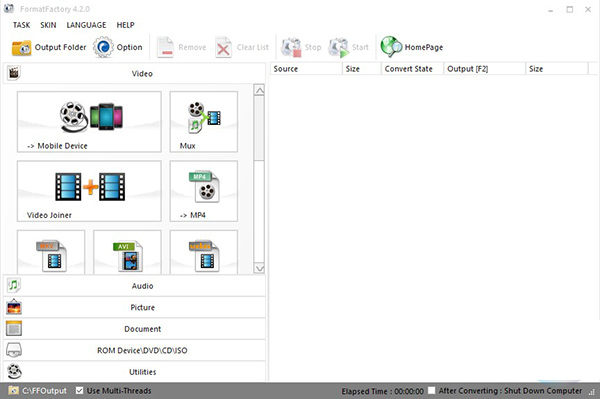Select the Mux tile
Viewport: 600px width, 399px height.
coord(204,122)
